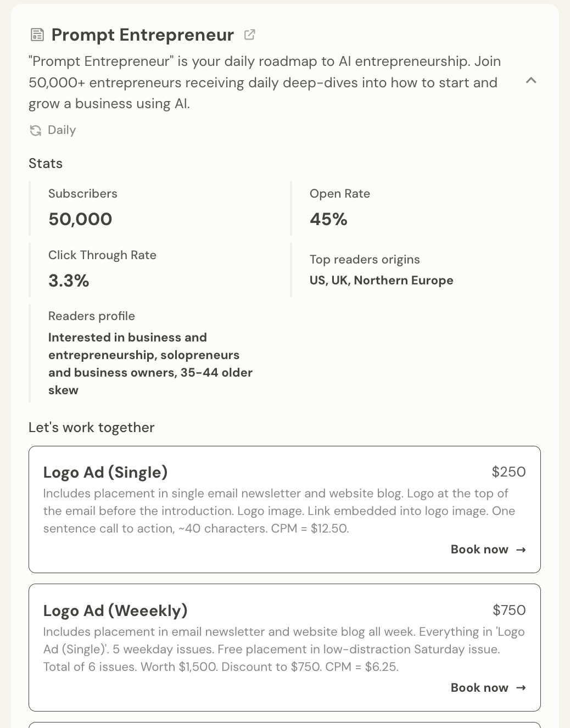The width and height of the screenshot is (570, 728).
Task: Book now for Logo Ad (Single)
Action: 479,550
